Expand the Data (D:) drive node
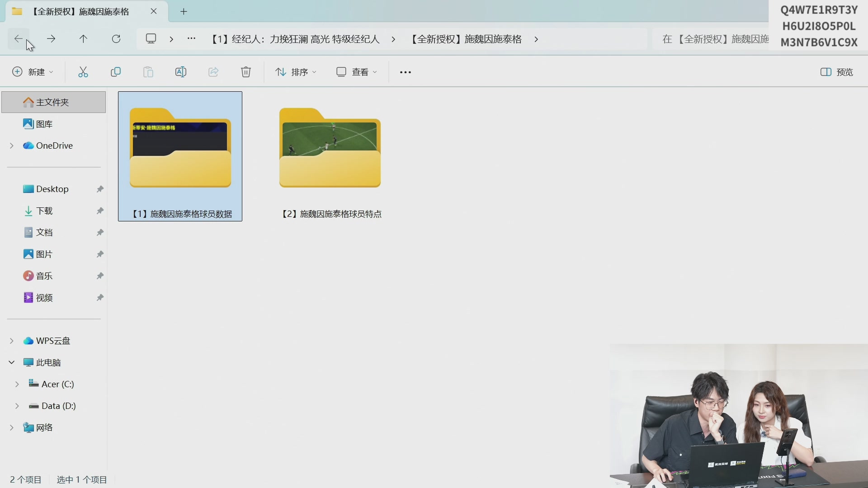 17,406
